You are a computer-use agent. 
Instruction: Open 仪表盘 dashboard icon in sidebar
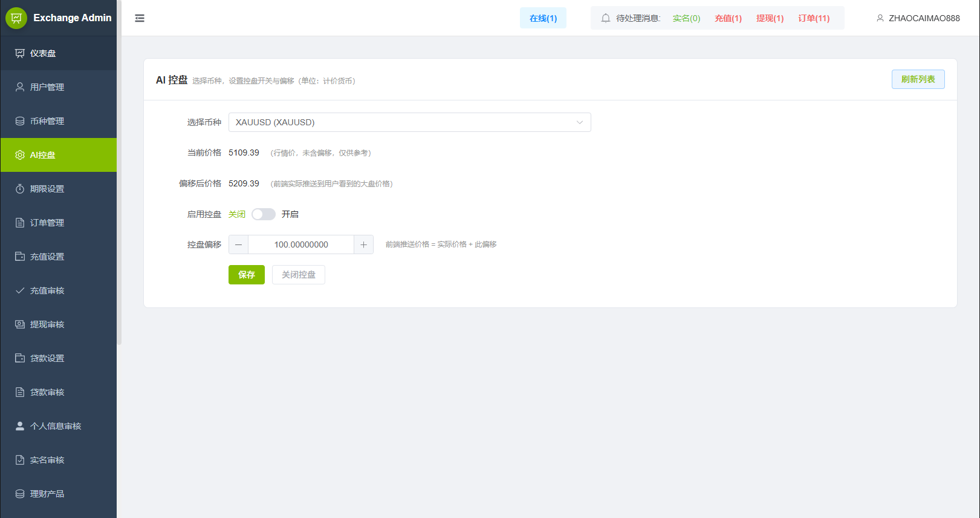click(20, 53)
